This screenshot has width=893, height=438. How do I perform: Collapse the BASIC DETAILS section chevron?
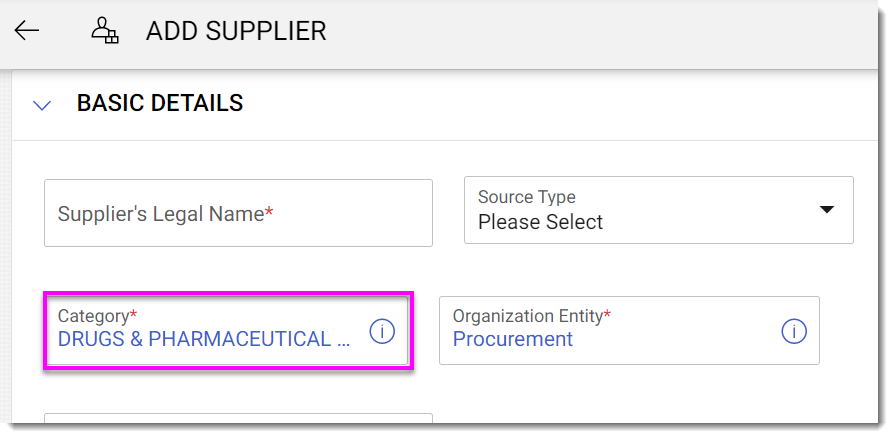[x=42, y=104]
